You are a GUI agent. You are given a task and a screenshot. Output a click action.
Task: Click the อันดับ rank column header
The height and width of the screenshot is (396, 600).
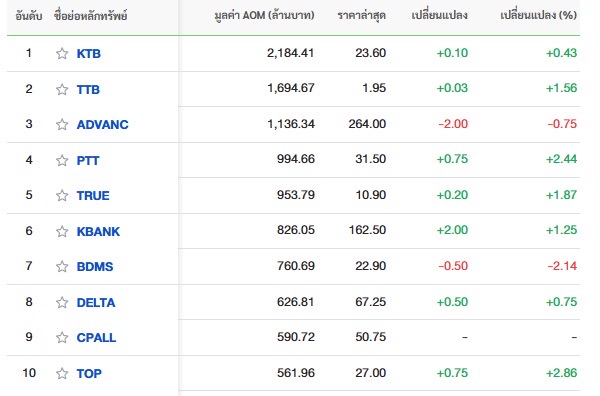coord(29,16)
